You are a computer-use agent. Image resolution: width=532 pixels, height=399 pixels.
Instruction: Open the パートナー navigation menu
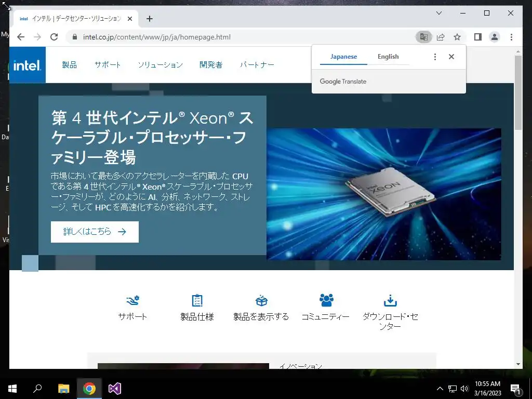(x=257, y=65)
